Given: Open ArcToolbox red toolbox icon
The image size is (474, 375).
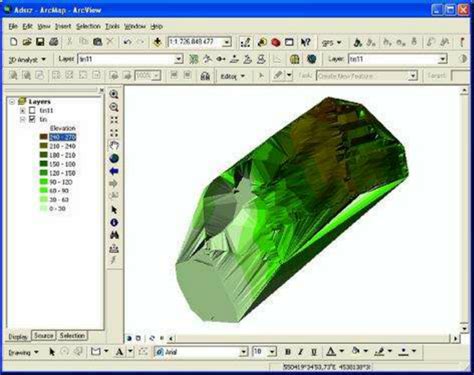Looking at the screenshot, I should 276,42.
